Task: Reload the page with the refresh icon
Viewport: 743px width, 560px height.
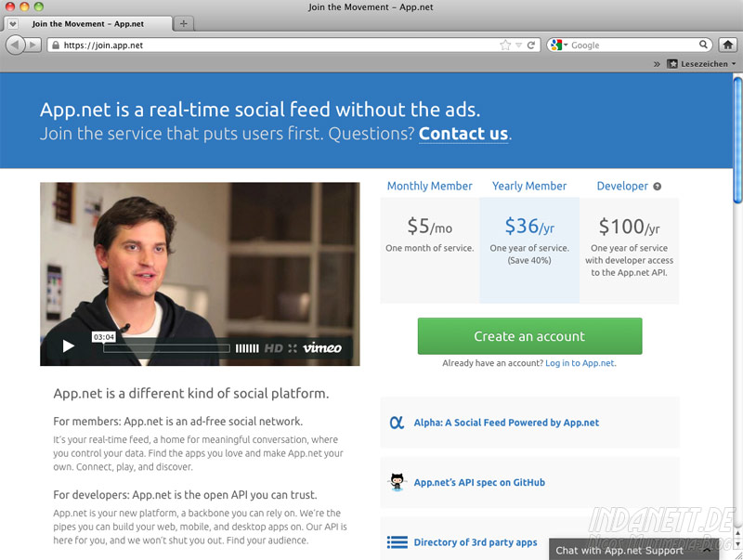Action: pyautogui.click(x=530, y=45)
